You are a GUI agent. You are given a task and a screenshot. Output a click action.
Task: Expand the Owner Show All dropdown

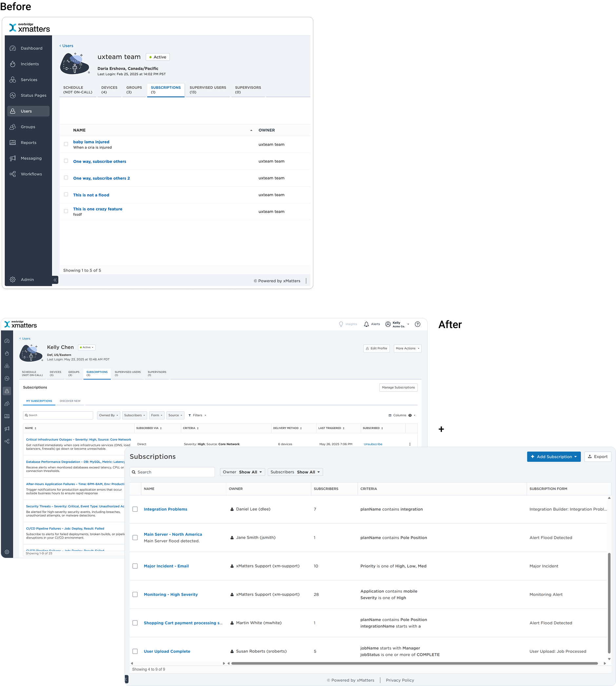[242, 472]
